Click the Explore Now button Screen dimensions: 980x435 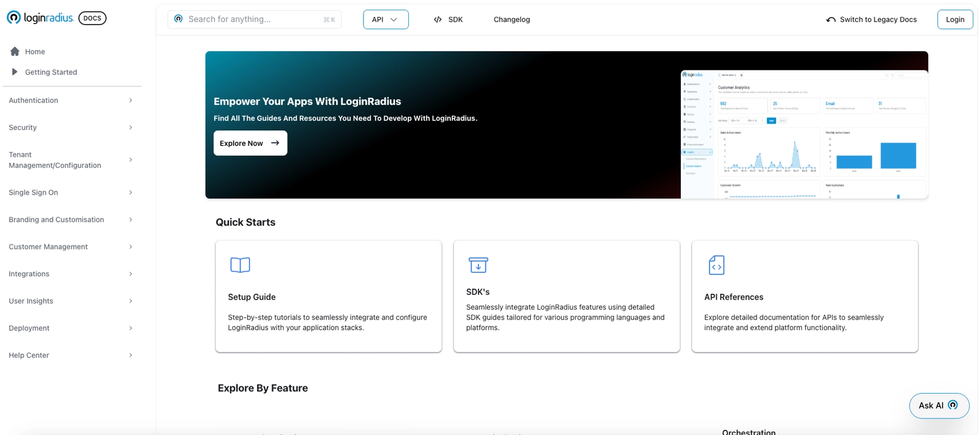click(x=250, y=143)
